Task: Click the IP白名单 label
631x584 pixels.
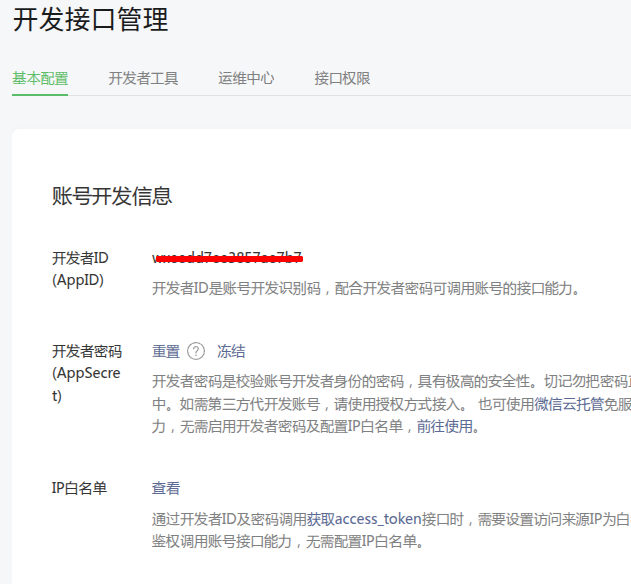Action: click(x=80, y=488)
